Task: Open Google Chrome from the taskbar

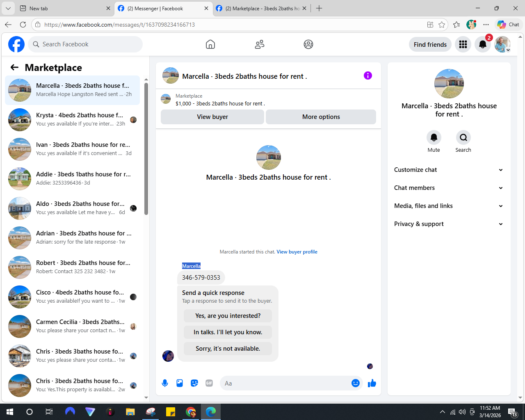Action: [x=191, y=412]
